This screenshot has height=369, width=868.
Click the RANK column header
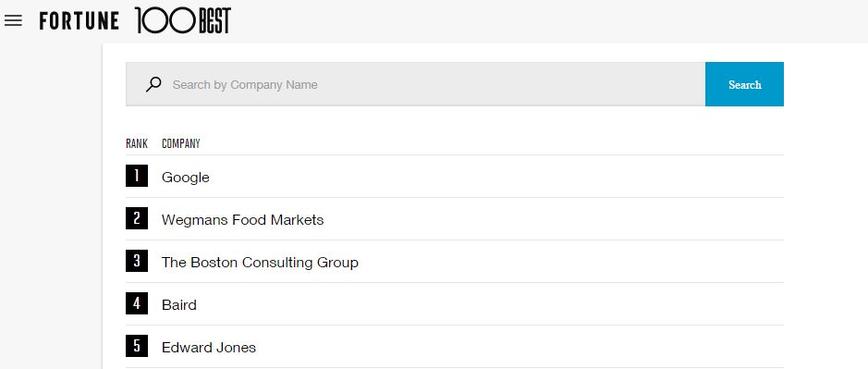click(137, 143)
